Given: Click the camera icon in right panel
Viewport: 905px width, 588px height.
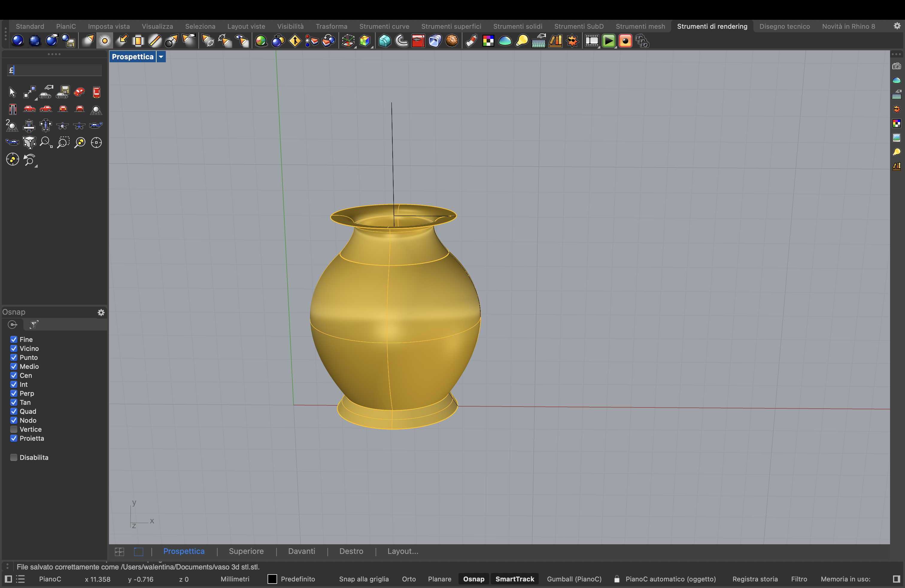Looking at the screenshot, I should [896, 66].
